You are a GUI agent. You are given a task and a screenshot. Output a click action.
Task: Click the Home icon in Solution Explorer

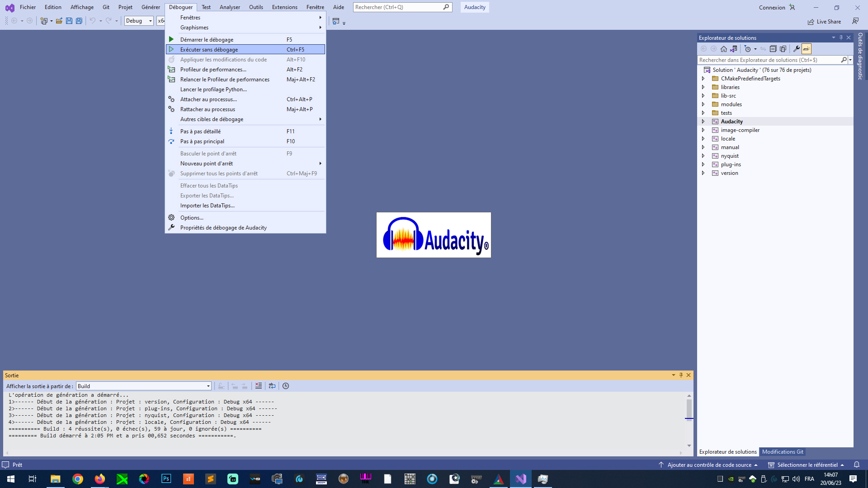723,49
